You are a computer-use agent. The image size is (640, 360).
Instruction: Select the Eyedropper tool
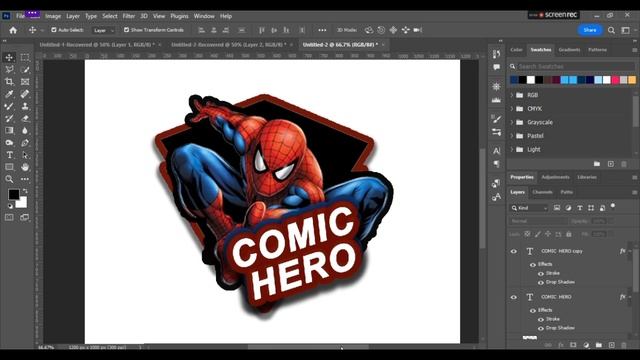tap(9, 94)
